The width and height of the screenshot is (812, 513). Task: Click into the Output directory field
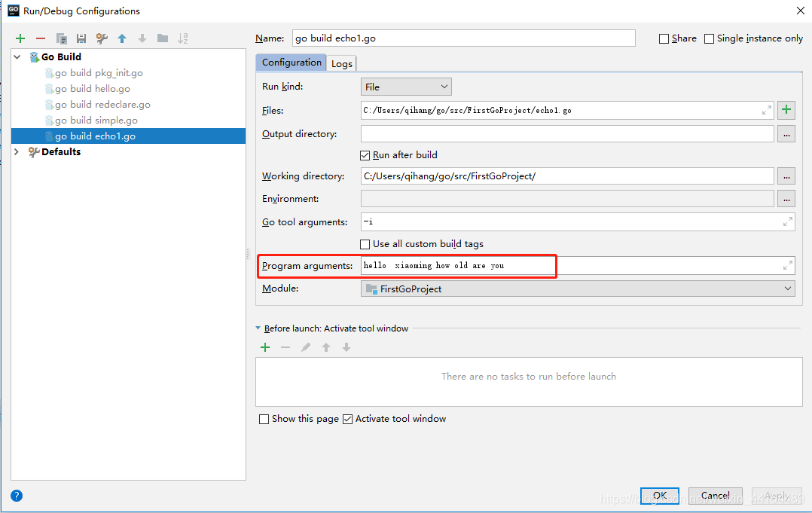[x=567, y=134]
